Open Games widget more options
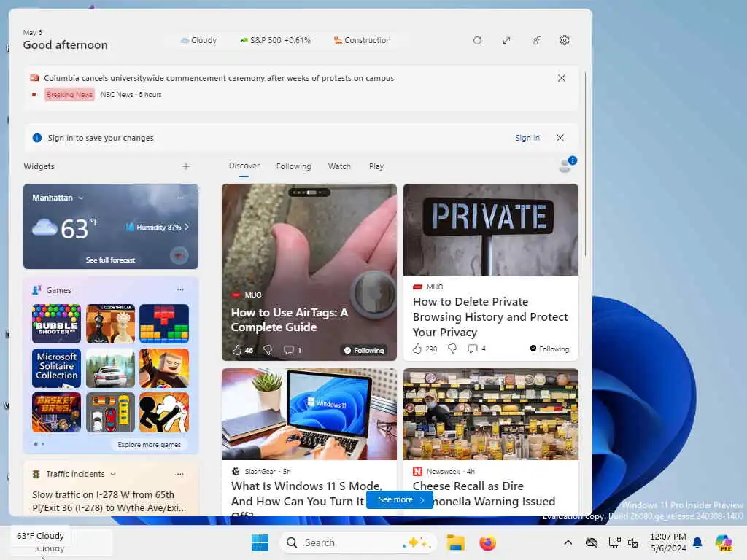This screenshot has height=560, width=747. [x=181, y=289]
